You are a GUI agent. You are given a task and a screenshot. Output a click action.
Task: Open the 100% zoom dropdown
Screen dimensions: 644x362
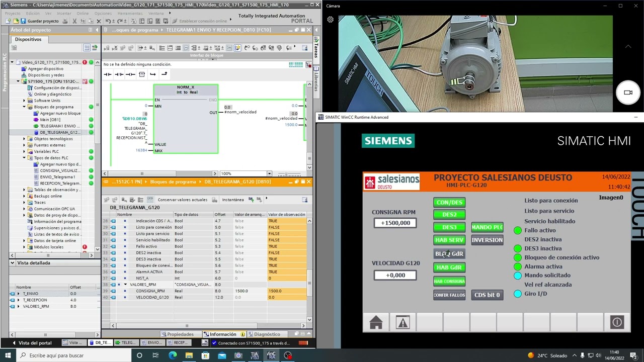(269, 173)
